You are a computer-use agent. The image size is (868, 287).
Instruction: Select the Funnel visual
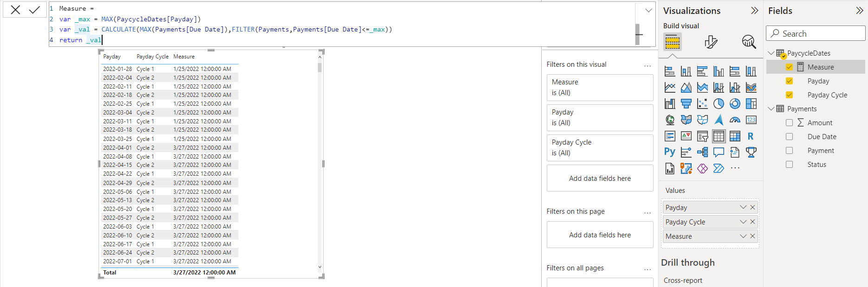[x=686, y=103]
